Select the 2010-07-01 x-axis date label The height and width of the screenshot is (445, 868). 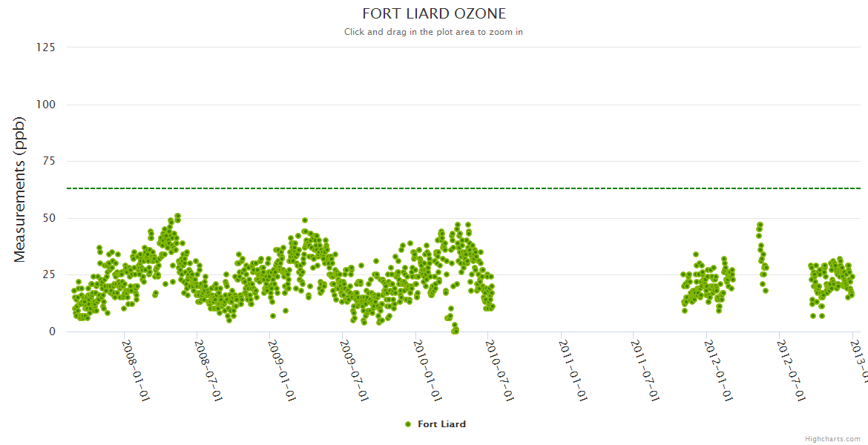click(x=499, y=370)
